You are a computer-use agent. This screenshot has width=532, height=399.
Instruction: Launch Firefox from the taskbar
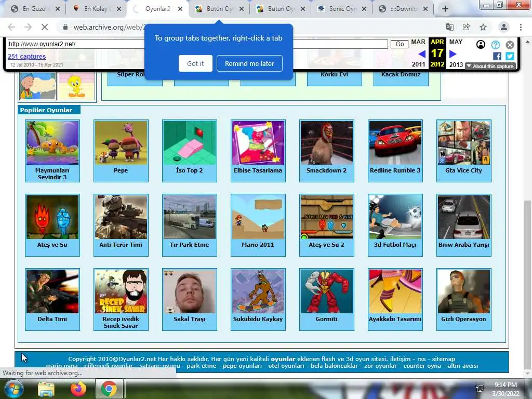click(78, 389)
